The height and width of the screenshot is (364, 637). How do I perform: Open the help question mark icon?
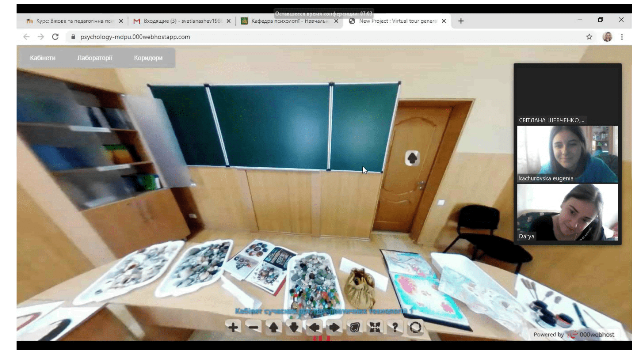click(395, 327)
